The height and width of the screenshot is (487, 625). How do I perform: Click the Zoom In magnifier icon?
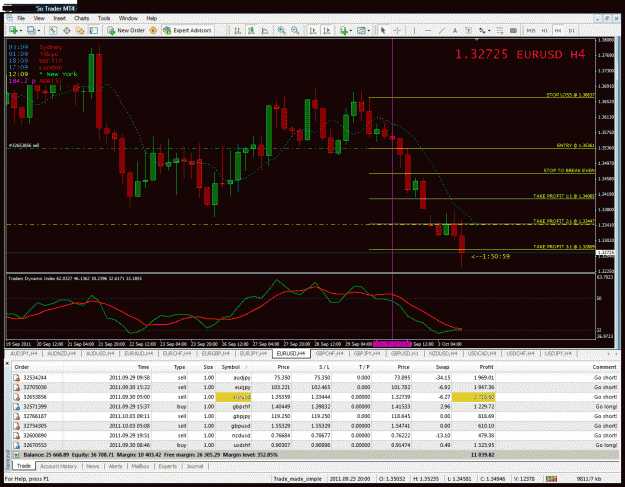281,31
